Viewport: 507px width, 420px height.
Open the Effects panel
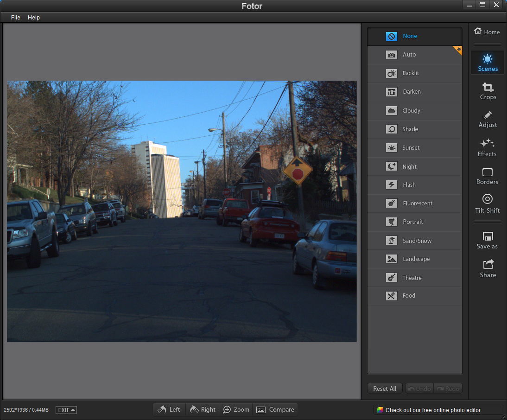tap(487, 148)
